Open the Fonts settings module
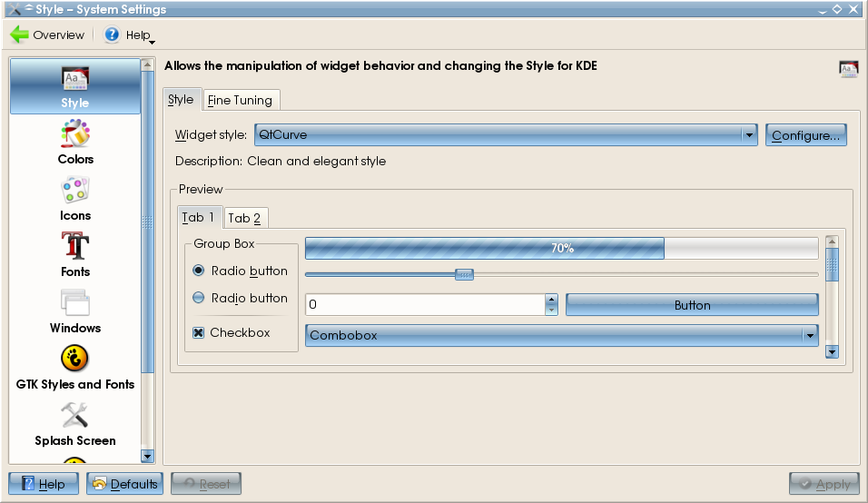Image resolution: width=868 pixels, height=503 pixels. click(75, 246)
